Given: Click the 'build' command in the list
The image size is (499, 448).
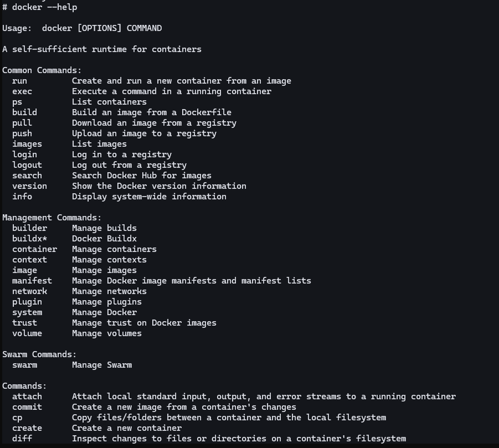Looking at the screenshot, I should pyautogui.click(x=24, y=112).
